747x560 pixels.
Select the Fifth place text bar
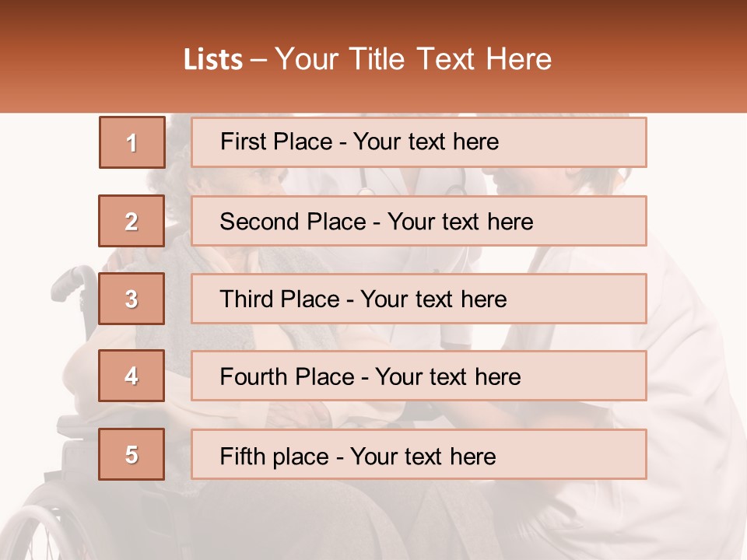click(x=419, y=454)
